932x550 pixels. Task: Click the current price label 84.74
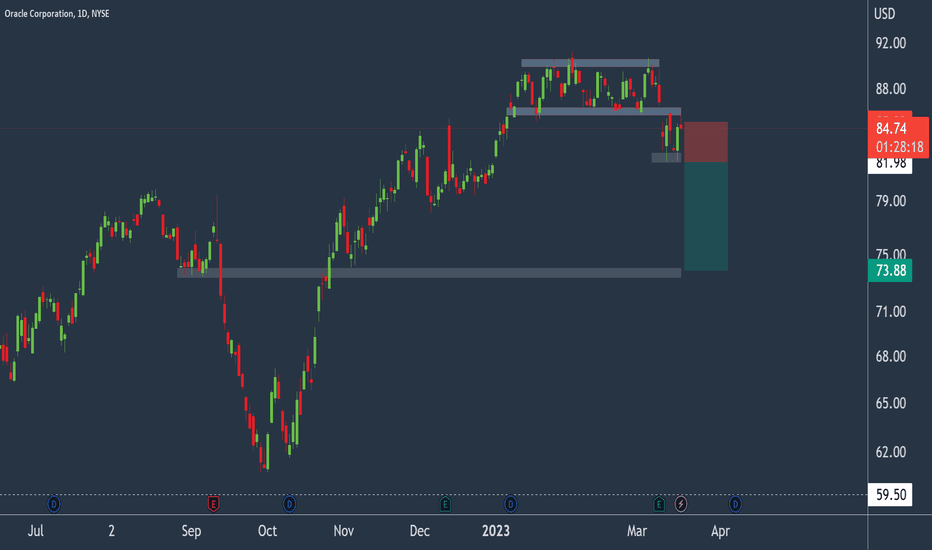point(891,128)
